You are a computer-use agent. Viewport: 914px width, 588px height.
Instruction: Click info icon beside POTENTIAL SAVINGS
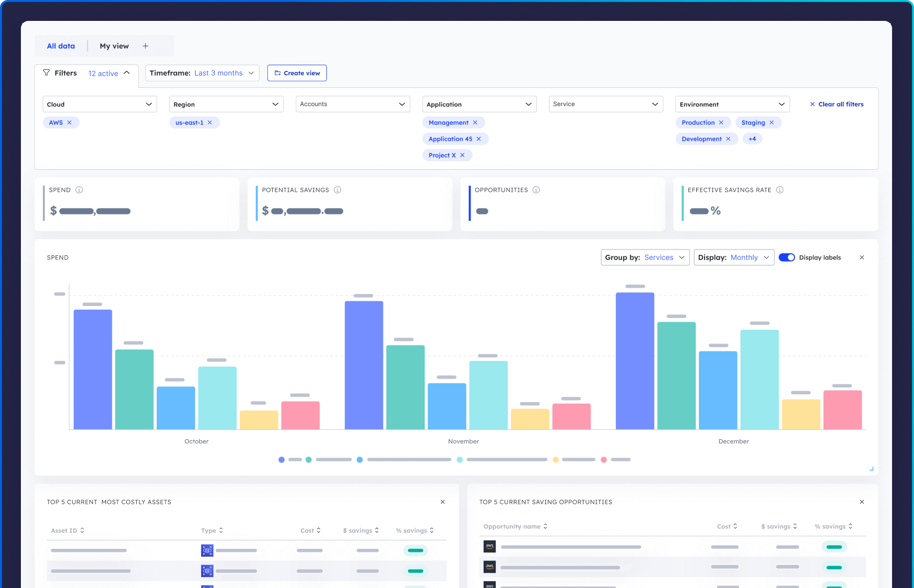(x=337, y=190)
